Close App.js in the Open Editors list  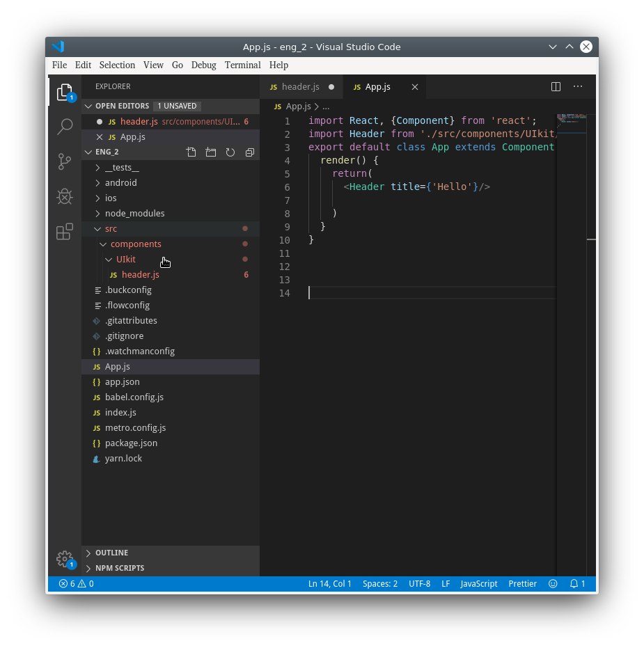pos(99,137)
